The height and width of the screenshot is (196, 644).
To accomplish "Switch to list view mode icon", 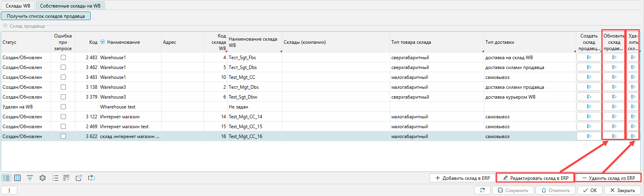I will 6,178.
